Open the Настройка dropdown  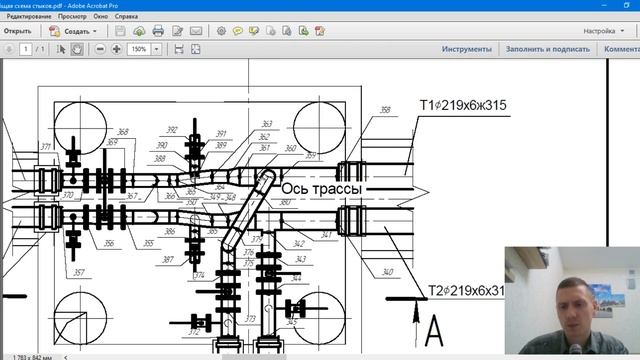click(x=604, y=31)
